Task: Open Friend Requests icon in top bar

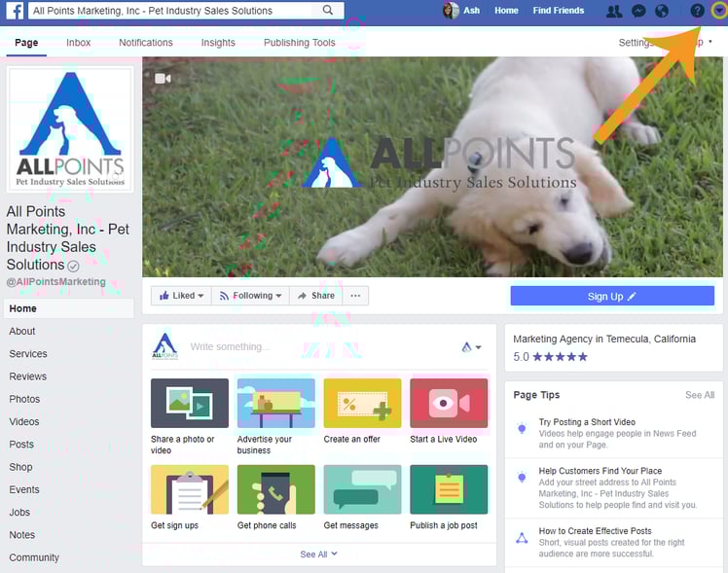Action: coord(614,11)
